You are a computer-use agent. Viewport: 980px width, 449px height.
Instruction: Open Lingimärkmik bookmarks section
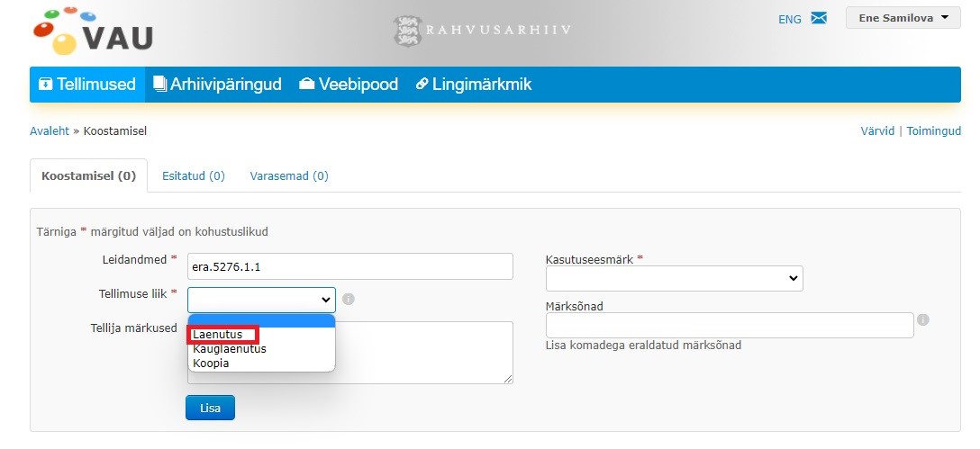[473, 85]
